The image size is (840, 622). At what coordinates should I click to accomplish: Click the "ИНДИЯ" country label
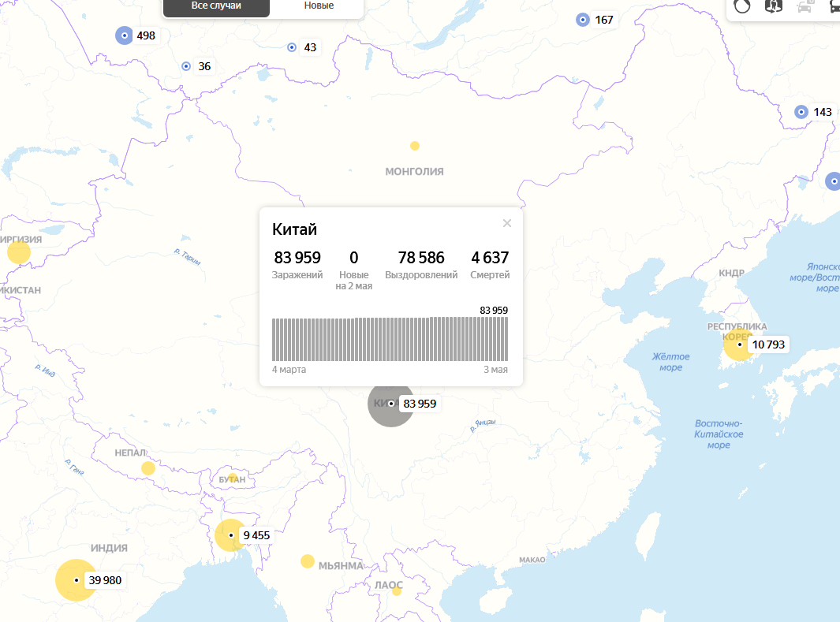pos(109,548)
